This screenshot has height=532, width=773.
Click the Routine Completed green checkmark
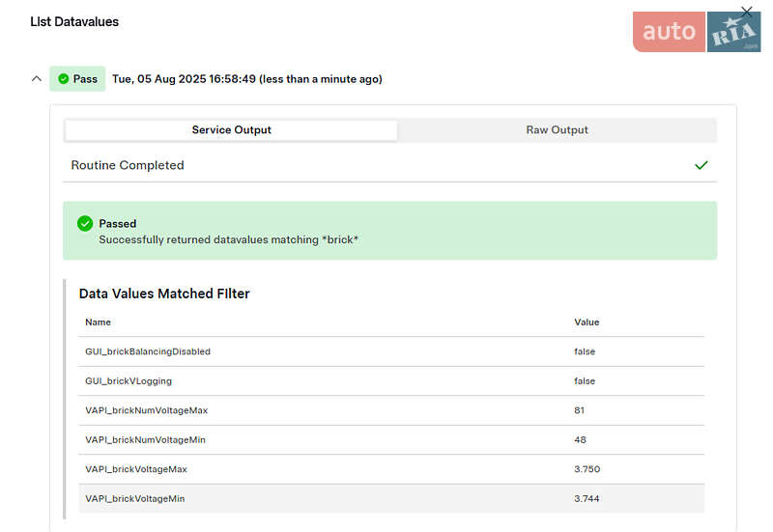point(701,165)
